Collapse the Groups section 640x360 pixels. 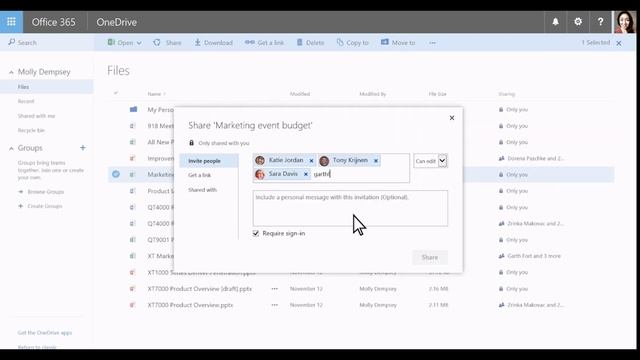point(11,149)
